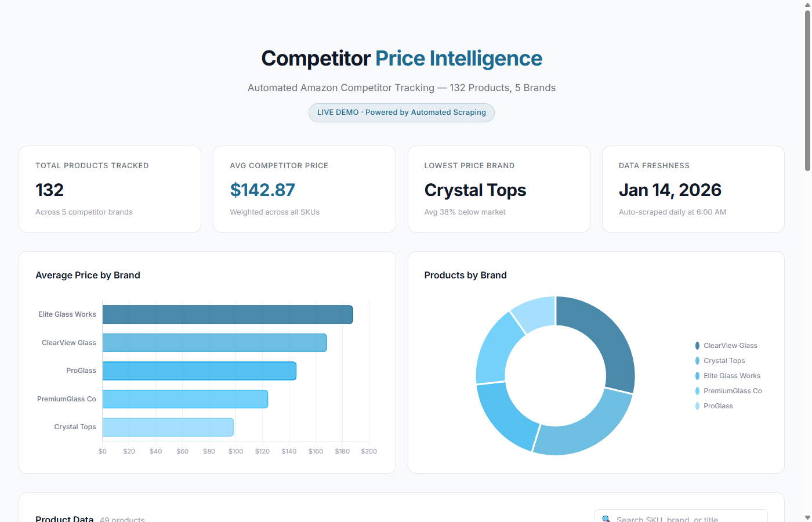Select the Elite Glass Works price bar
This screenshot has height=522, width=812.
(x=226, y=314)
